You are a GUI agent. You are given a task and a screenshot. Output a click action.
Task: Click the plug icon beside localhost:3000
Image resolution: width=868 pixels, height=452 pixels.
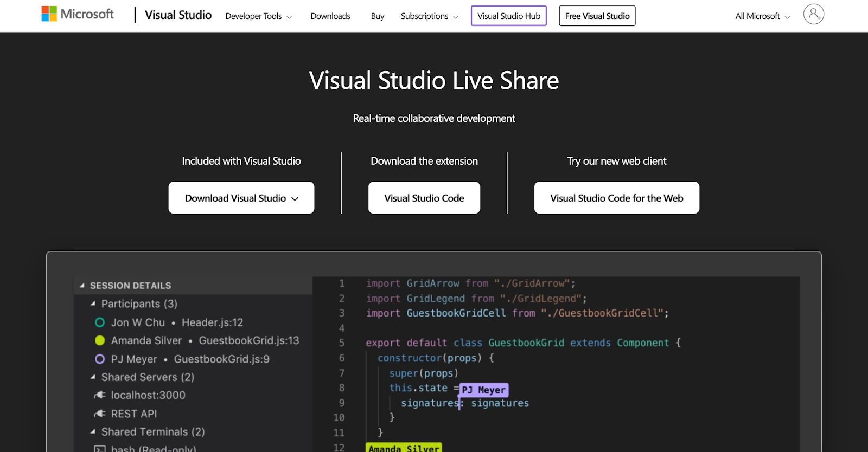[100, 395]
